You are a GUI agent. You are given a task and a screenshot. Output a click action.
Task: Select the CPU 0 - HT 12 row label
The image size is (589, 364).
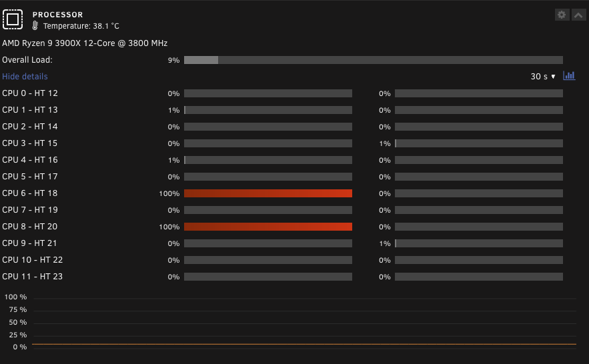30,93
